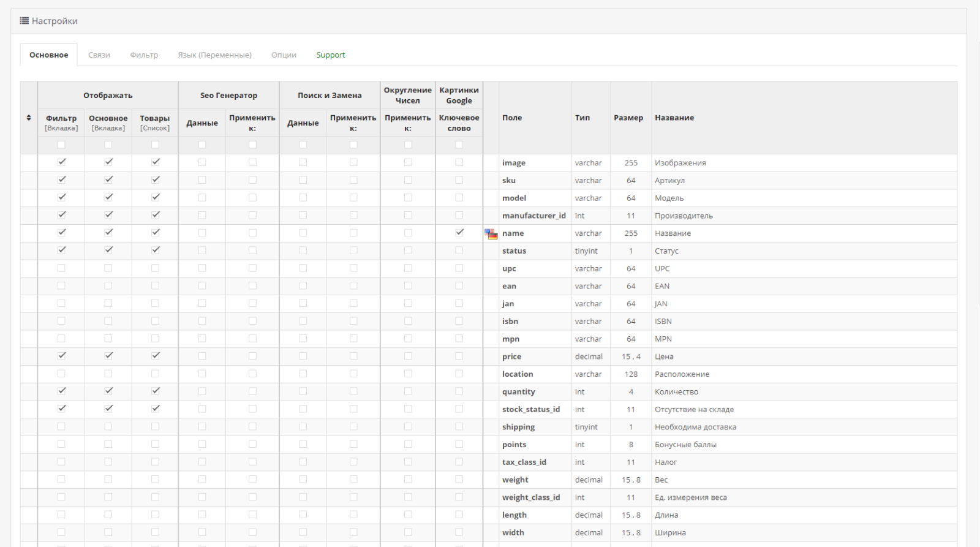The image size is (980, 547).
Task: Click the Количество name cell
Action: tap(676, 392)
